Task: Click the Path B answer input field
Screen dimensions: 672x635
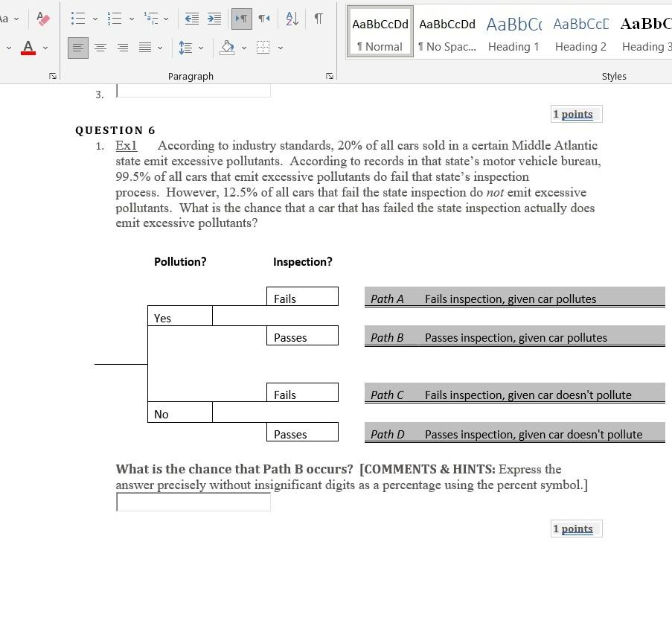Action: 193,502
